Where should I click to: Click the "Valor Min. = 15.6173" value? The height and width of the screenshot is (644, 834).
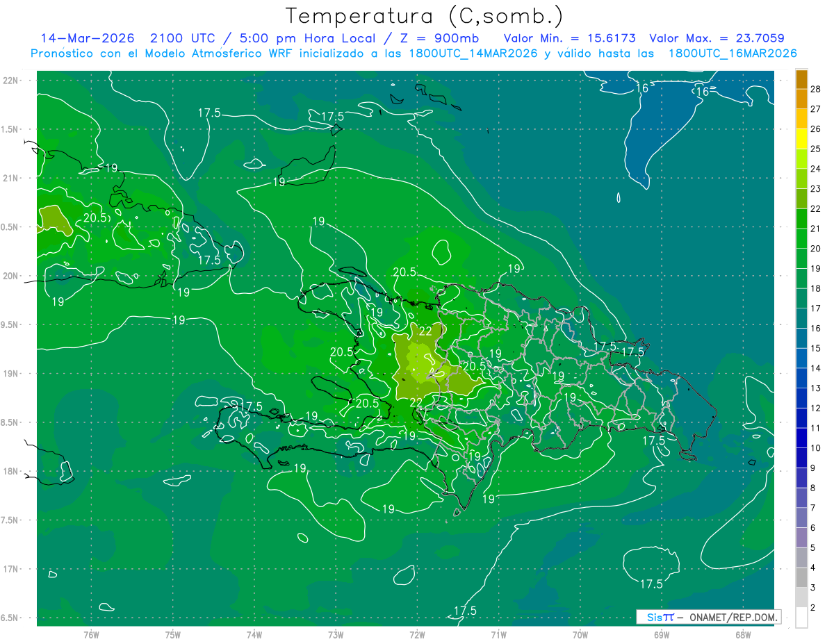[569, 38]
